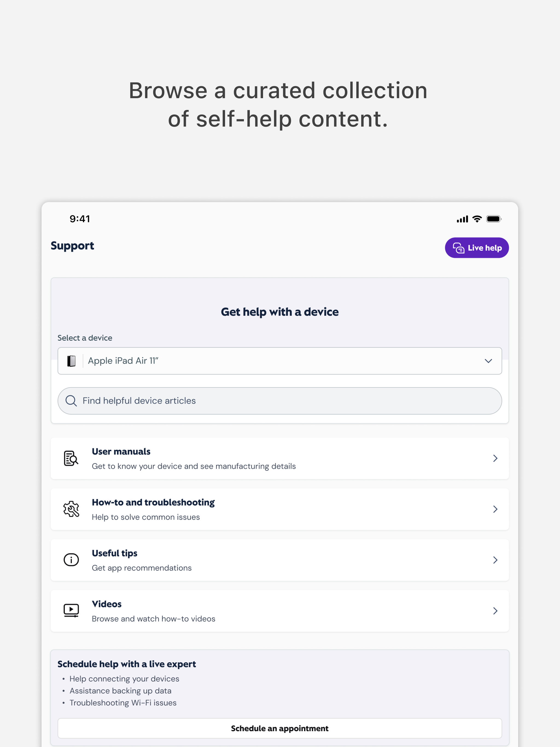560x747 pixels.
Task: Click the battery status icon
Action: pos(494,219)
